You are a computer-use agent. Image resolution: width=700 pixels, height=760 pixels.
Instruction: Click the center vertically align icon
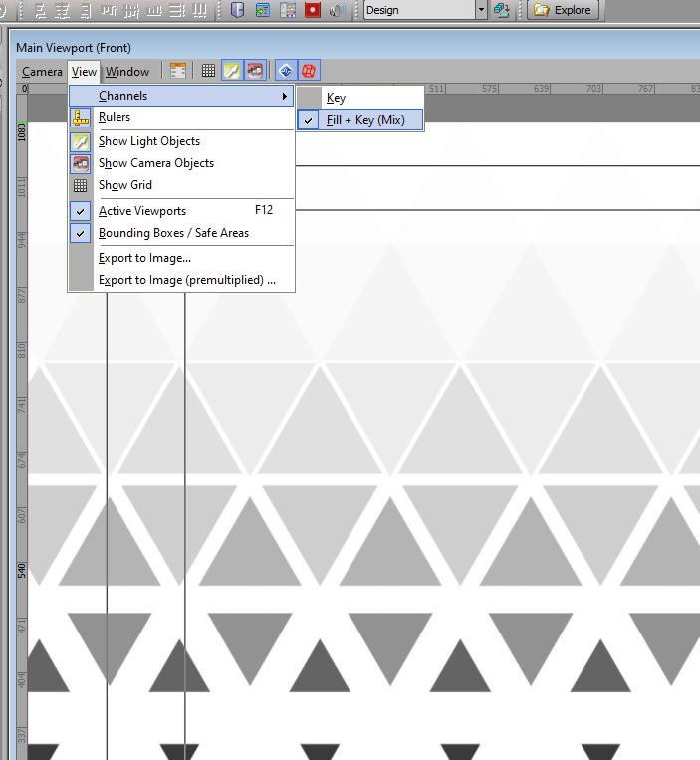[131, 10]
